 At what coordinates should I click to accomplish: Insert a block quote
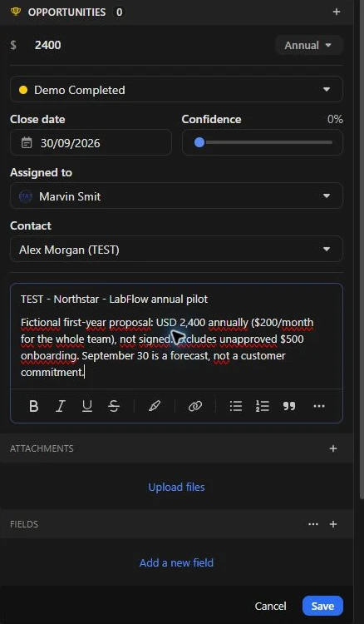tap(289, 406)
